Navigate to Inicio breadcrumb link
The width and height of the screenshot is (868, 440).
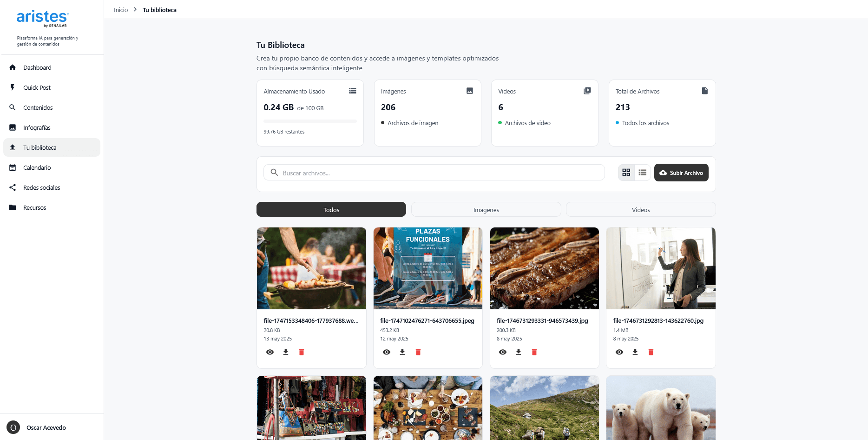pos(121,10)
